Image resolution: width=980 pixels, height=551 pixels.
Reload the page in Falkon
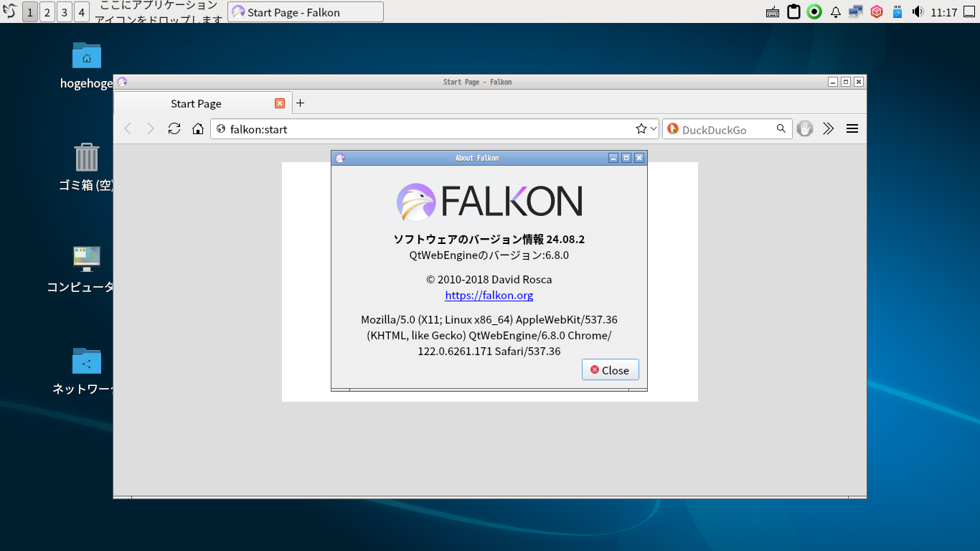tap(174, 128)
